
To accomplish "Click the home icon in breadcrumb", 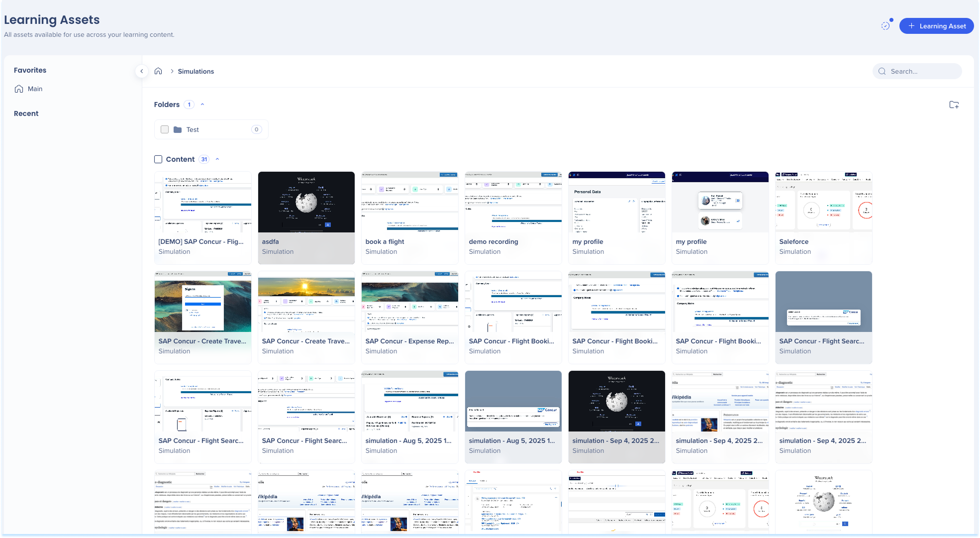I will (x=158, y=71).
